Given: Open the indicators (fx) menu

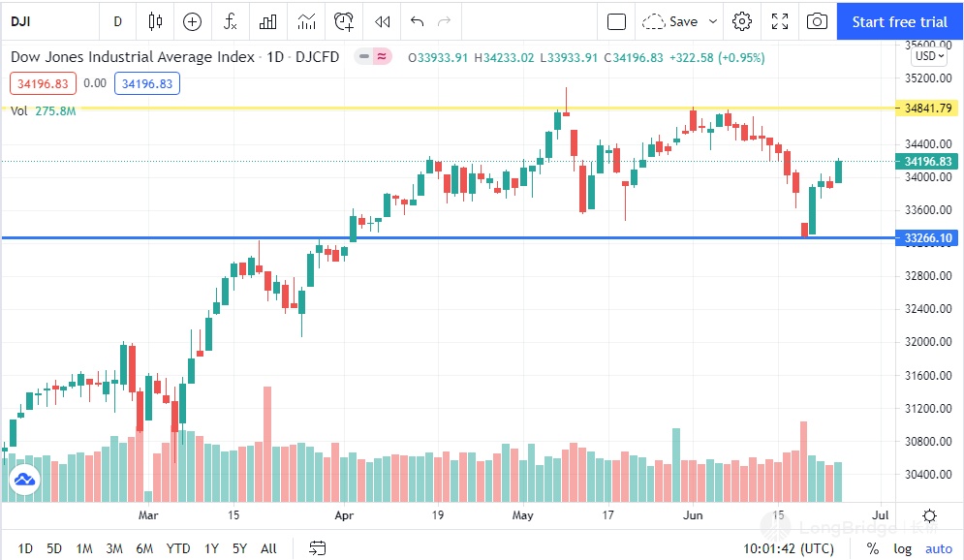Looking at the screenshot, I should pyautogui.click(x=230, y=21).
